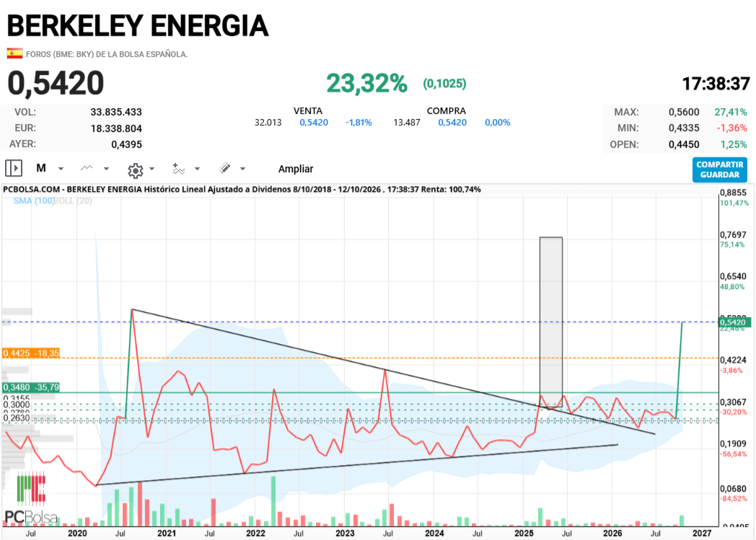The width and height of the screenshot is (756, 540).
Task: Expand the settings gear dropdown arrow
Action: [x=152, y=169]
